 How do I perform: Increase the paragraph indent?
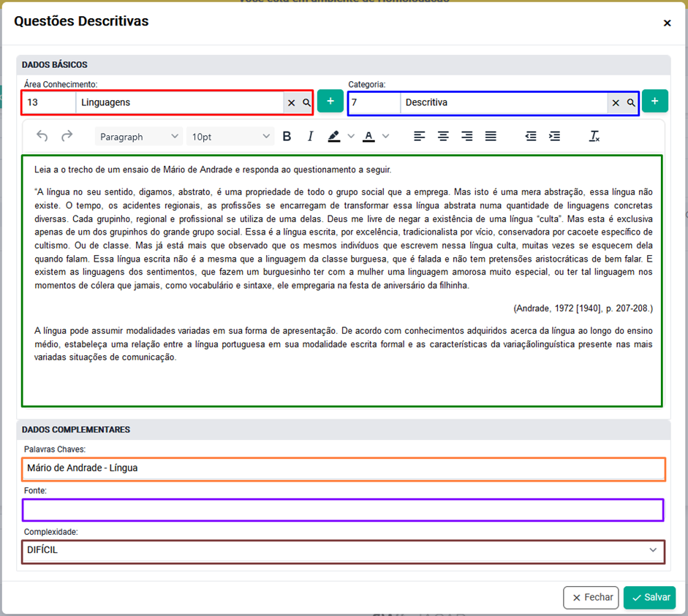pyautogui.click(x=555, y=137)
